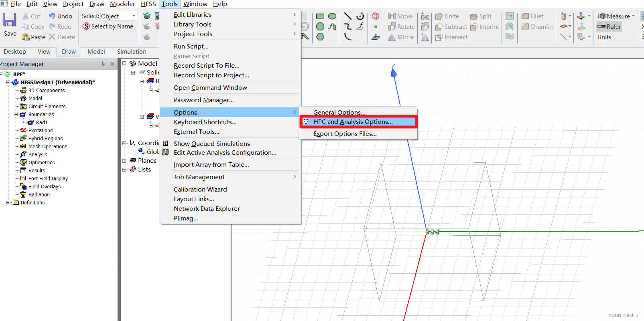Open the cylinder primitive dropdown arrow
Viewport: 644px width, 321px height.
tap(570, 16)
